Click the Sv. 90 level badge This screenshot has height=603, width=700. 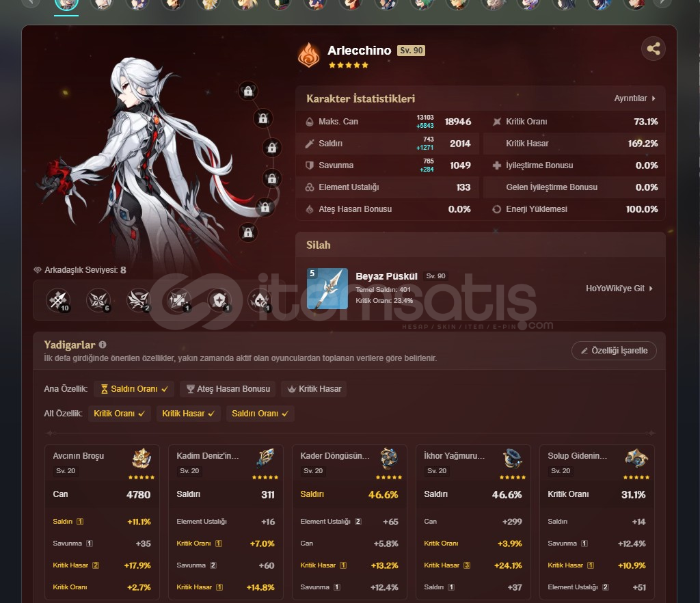[x=411, y=51]
